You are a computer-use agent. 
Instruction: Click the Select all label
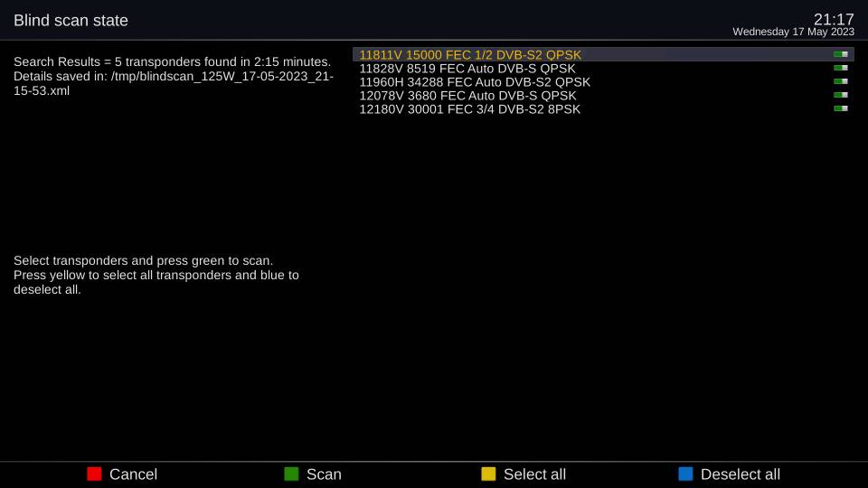click(x=534, y=474)
